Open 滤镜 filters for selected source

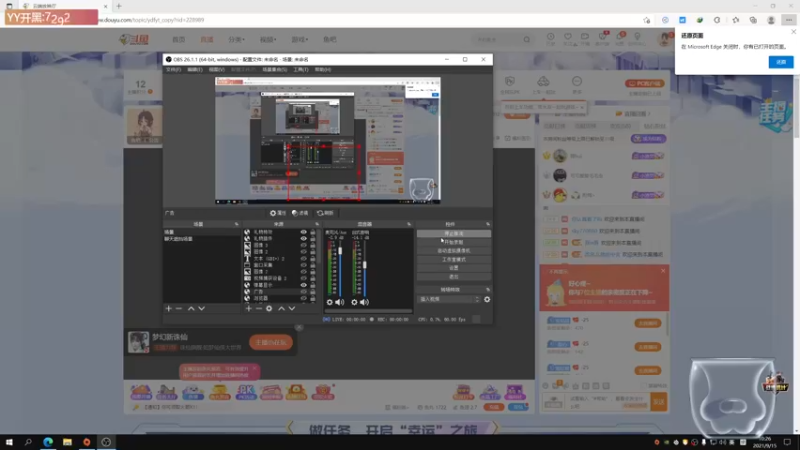(x=300, y=213)
